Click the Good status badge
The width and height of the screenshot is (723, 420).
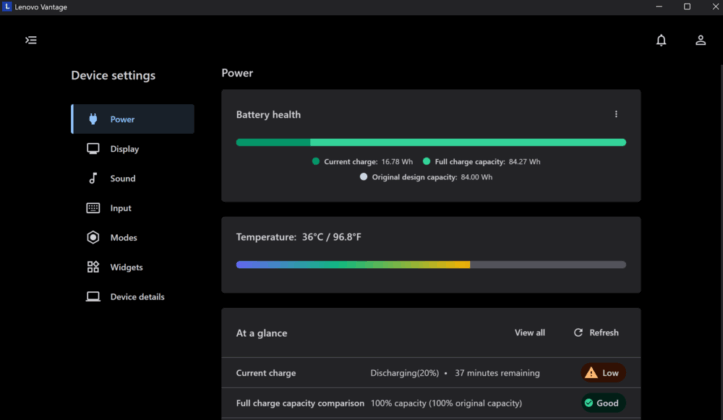(603, 403)
